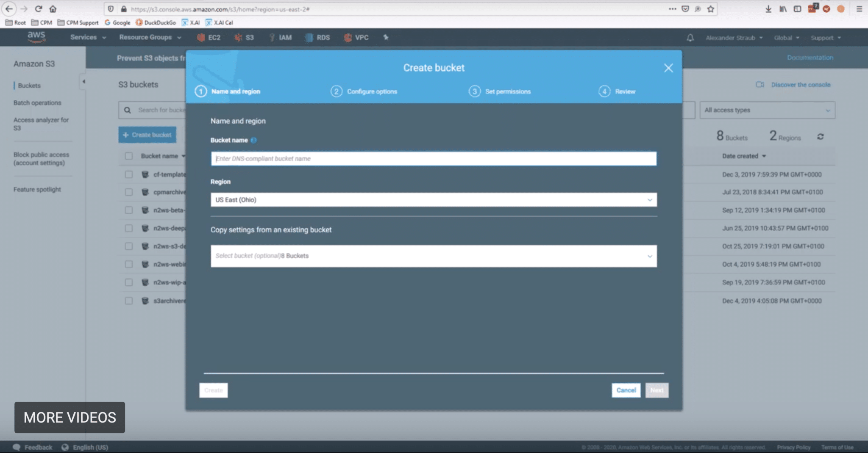This screenshot has height=453, width=868.
Task: Toggle the select-all buckets checkbox
Action: 129,156
